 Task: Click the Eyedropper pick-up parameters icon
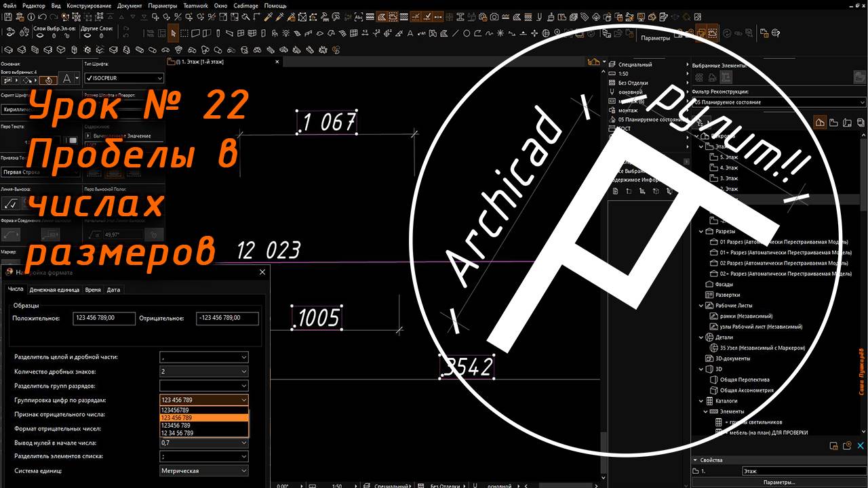pyautogui.click(x=269, y=16)
